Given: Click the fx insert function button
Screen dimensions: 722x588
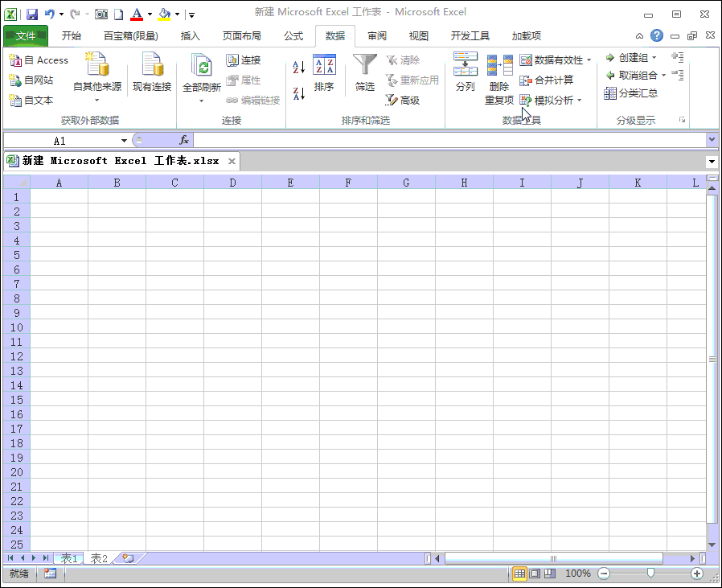Looking at the screenshot, I should pos(184,140).
